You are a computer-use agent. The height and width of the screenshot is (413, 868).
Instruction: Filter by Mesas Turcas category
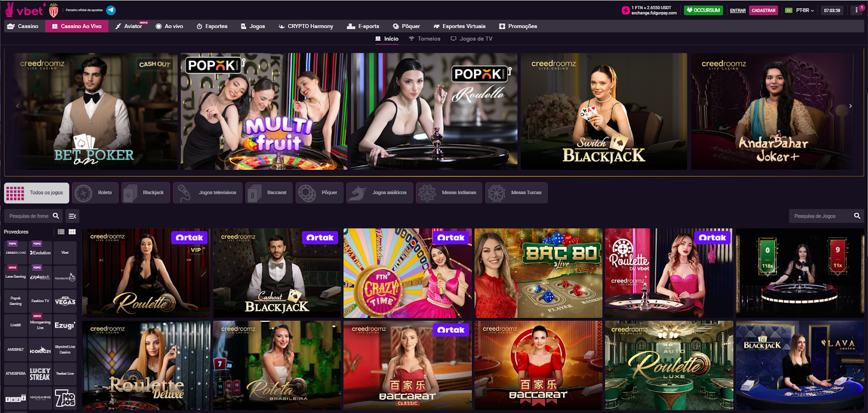[x=516, y=193]
